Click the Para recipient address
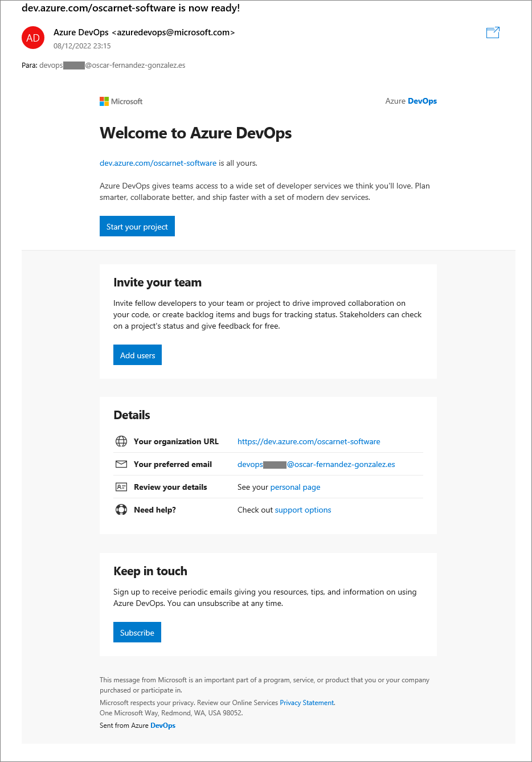The height and width of the screenshot is (762, 532). click(x=112, y=65)
